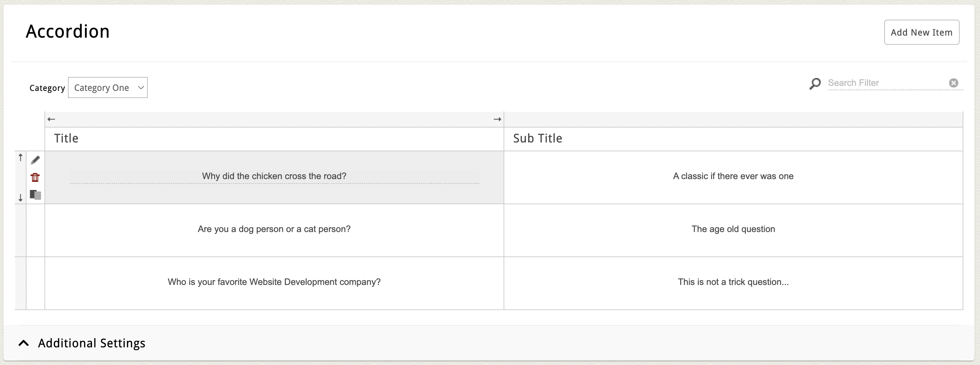
Task: Click right arrow above Title column
Action: pos(497,119)
